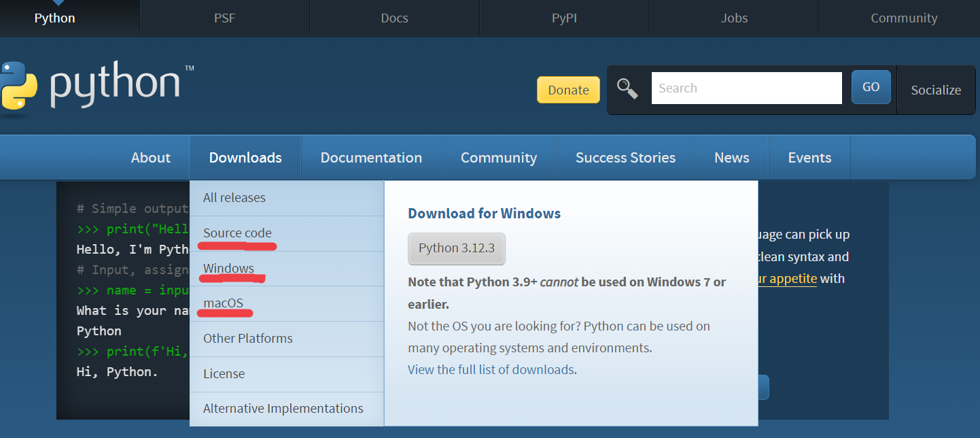This screenshot has width=980, height=438.
Task: Expand the Documentation menu
Action: tap(371, 158)
